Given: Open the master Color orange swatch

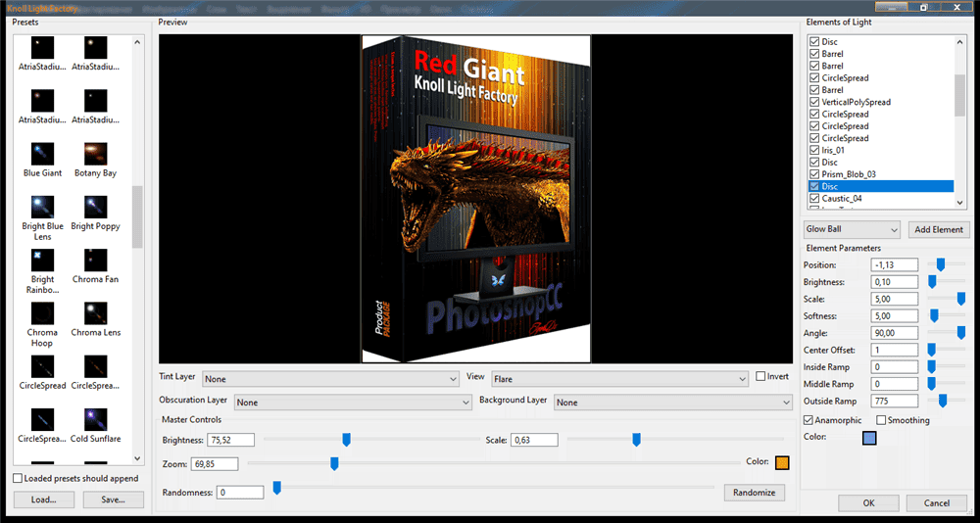Looking at the screenshot, I should 782,462.
